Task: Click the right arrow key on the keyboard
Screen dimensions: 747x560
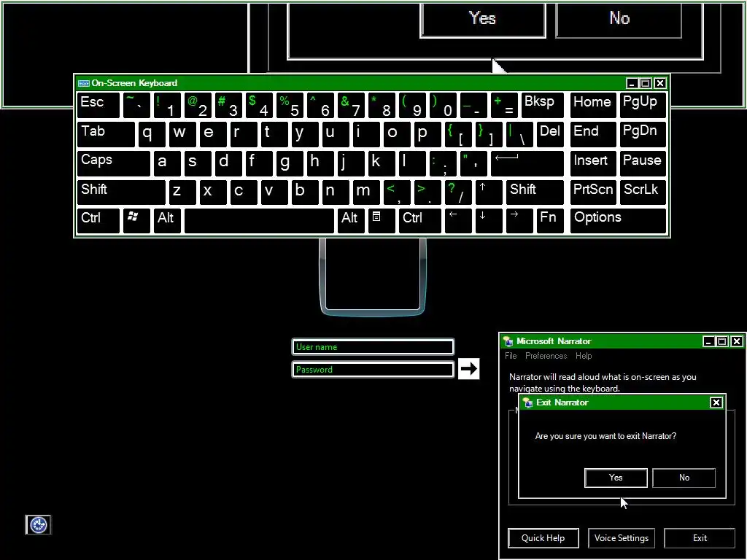Action: click(519, 221)
